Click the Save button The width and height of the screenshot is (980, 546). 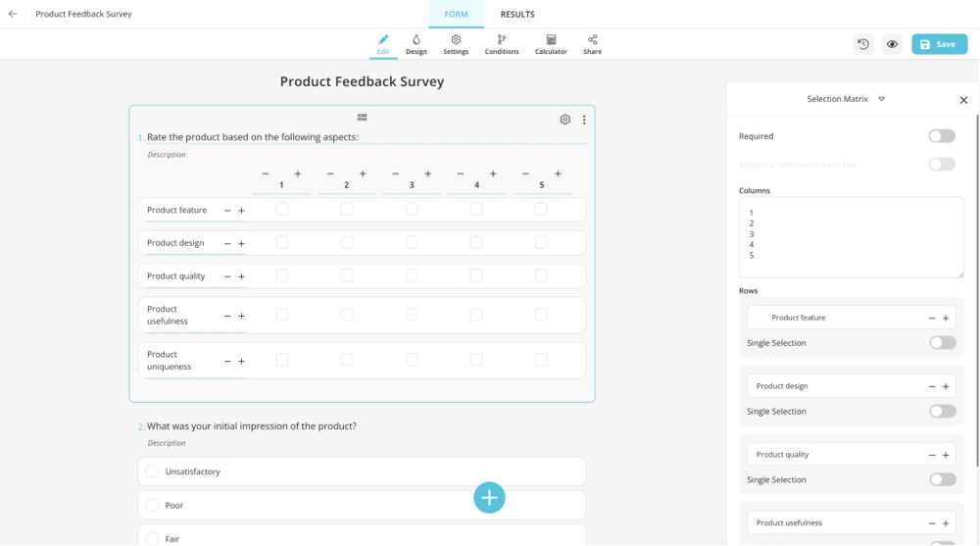click(939, 44)
